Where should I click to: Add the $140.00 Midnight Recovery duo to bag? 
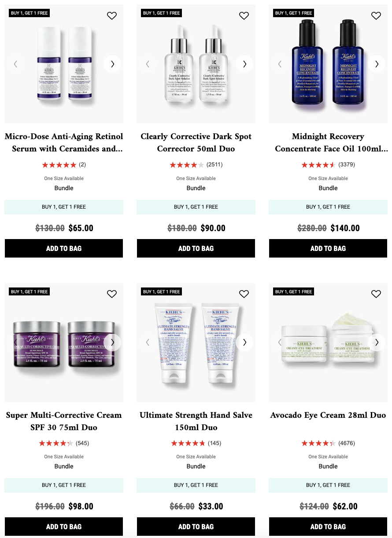(x=328, y=248)
